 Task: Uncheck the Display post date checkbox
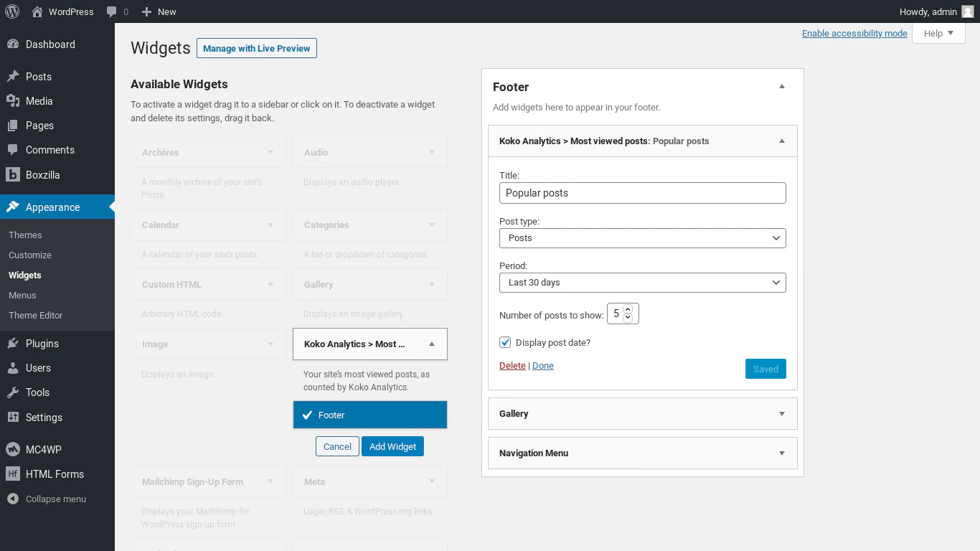click(506, 343)
